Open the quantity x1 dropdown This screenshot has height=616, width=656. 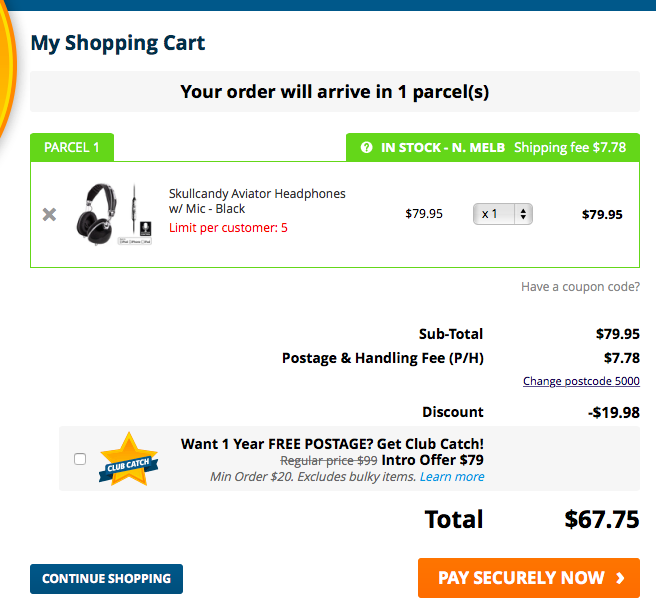(502, 214)
